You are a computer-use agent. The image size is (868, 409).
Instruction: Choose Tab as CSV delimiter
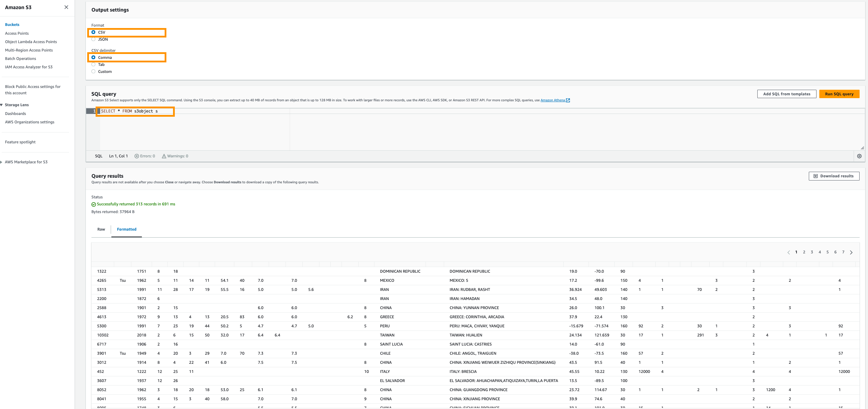pos(94,64)
